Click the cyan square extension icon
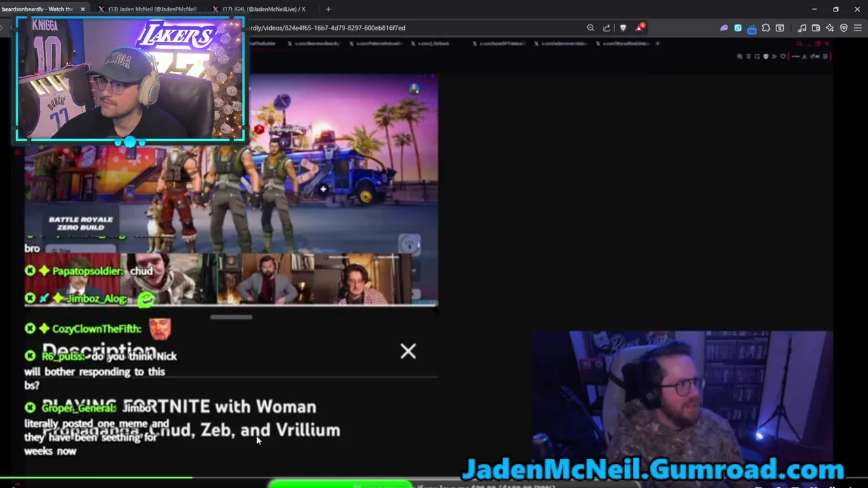This screenshot has width=868, height=488. click(x=738, y=28)
